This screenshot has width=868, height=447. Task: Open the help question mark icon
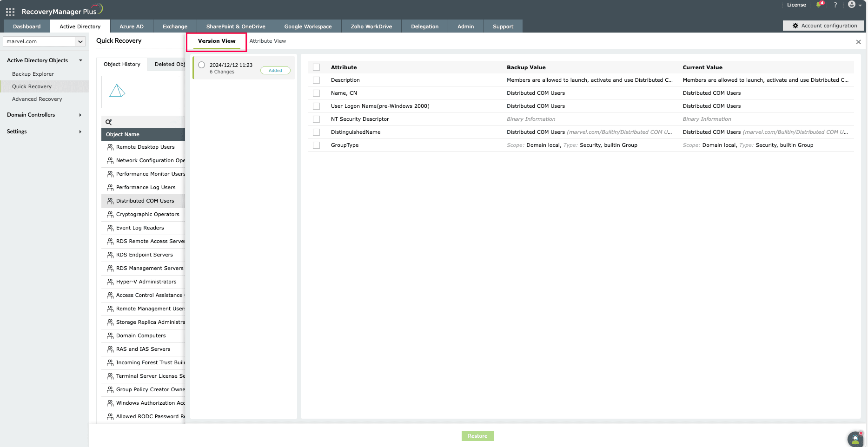[835, 5]
